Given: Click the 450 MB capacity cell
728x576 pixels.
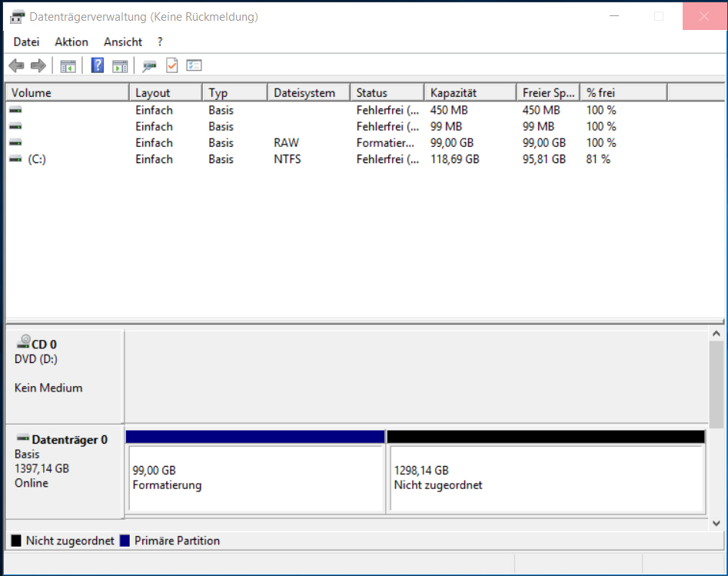Looking at the screenshot, I should 449,110.
